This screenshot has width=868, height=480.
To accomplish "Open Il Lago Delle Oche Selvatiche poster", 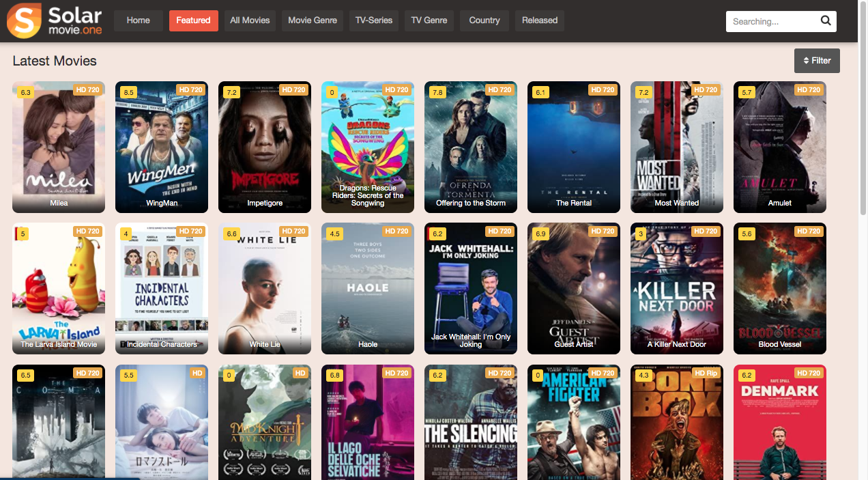I will point(368,423).
